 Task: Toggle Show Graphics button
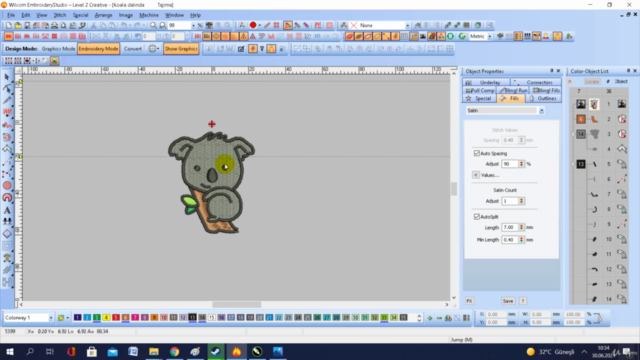coord(181,49)
